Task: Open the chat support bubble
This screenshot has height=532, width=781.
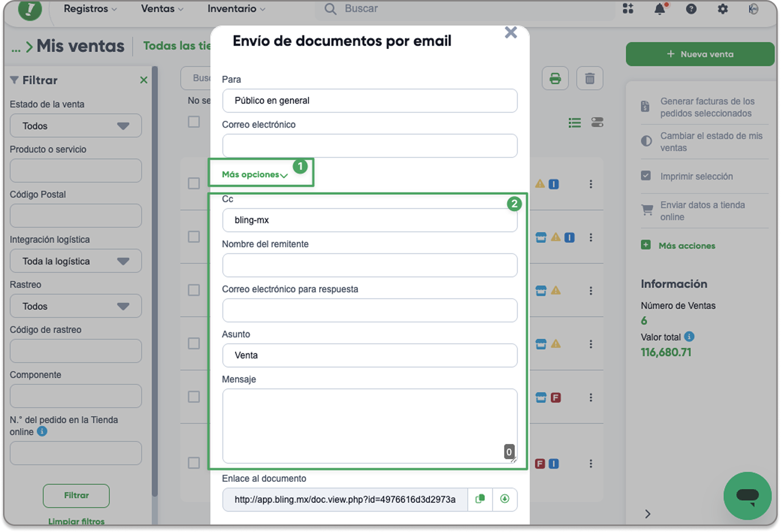Action: (748, 496)
